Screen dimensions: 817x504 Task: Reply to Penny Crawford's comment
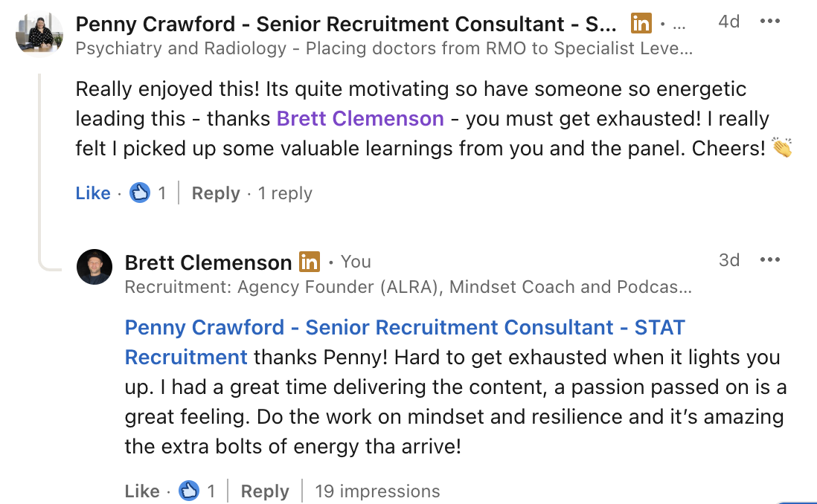coord(216,193)
